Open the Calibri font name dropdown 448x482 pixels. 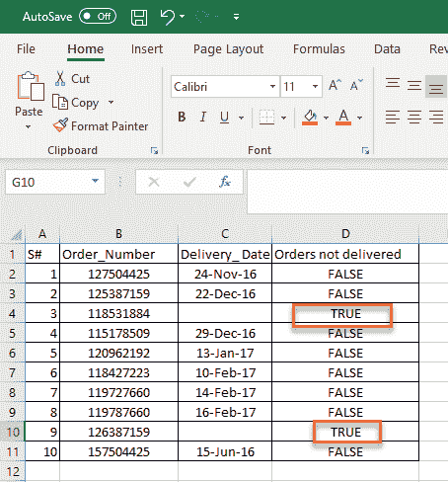272,87
